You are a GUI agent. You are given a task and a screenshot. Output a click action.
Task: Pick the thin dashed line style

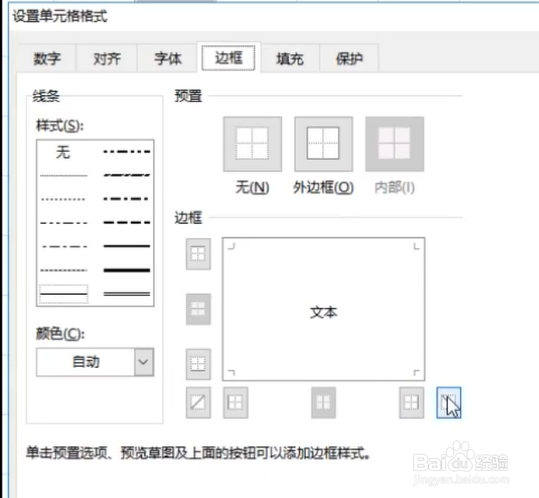pos(63,270)
